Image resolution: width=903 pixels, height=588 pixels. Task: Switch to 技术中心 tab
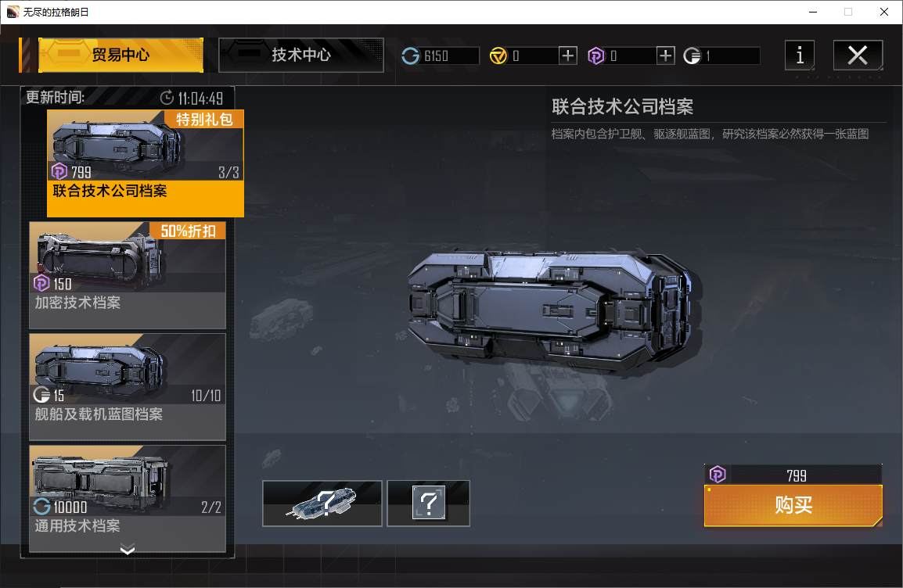[301, 56]
